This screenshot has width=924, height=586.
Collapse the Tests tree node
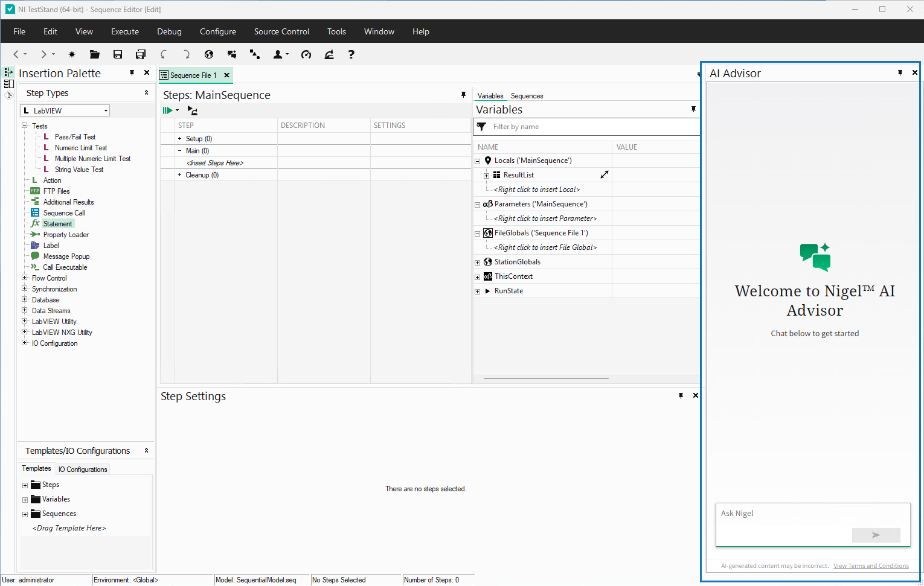click(x=25, y=126)
